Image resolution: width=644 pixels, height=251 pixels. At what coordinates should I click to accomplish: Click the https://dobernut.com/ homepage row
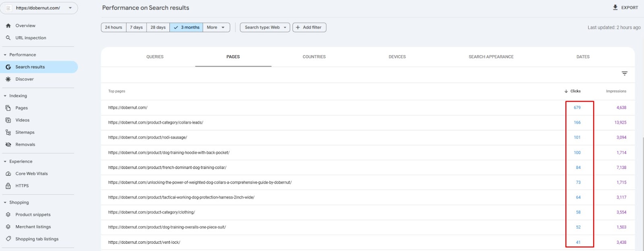click(368, 108)
